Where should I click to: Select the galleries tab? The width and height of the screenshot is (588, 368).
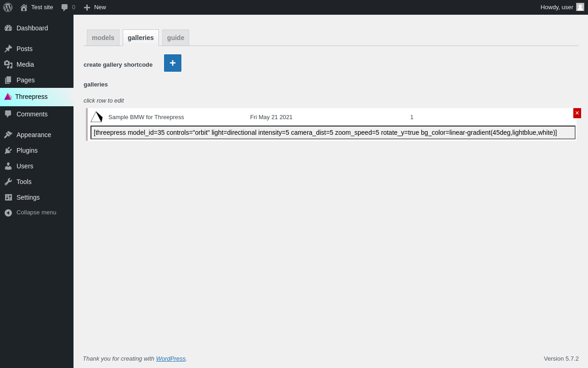(141, 38)
